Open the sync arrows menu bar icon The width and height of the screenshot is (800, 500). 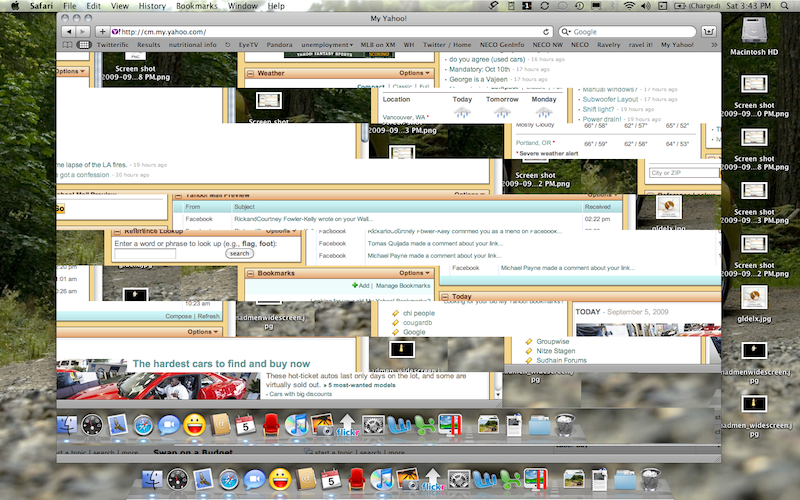(x=544, y=6)
